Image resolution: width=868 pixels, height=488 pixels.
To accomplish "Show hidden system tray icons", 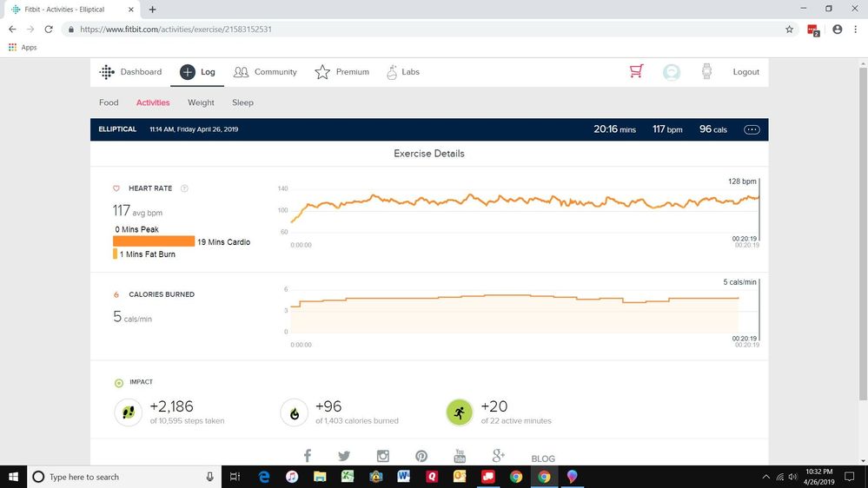I will click(766, 477).
